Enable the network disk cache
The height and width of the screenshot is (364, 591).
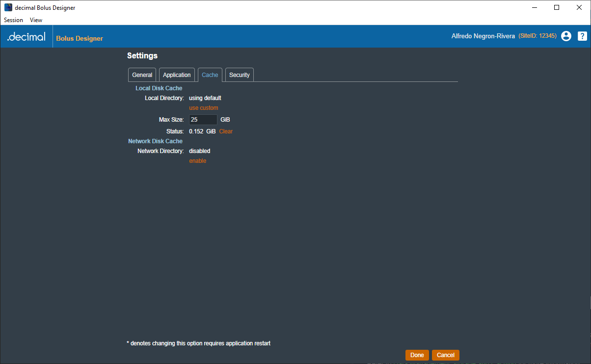(198, 161)
